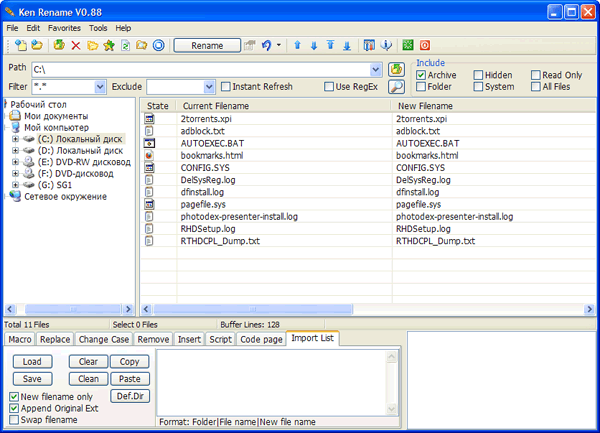
Task: Click the columns layout toolbar icon
Action: [x=369, y=45]
